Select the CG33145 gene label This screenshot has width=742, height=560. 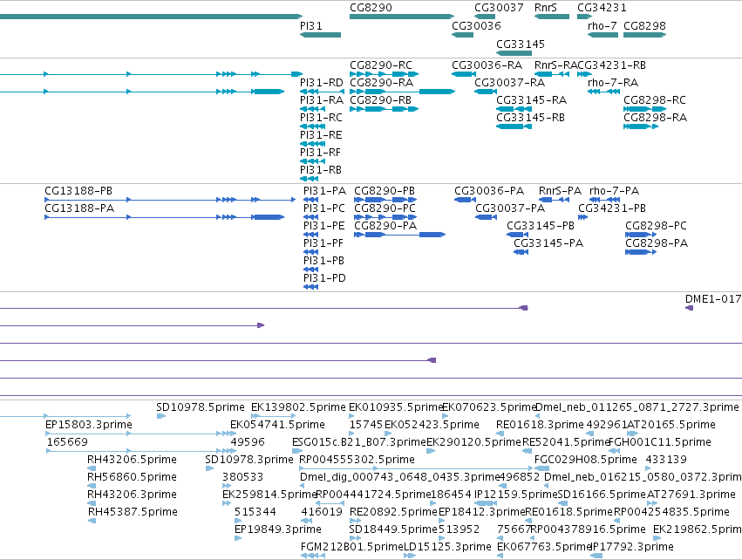pyautogui.click(x=521, y=44)
